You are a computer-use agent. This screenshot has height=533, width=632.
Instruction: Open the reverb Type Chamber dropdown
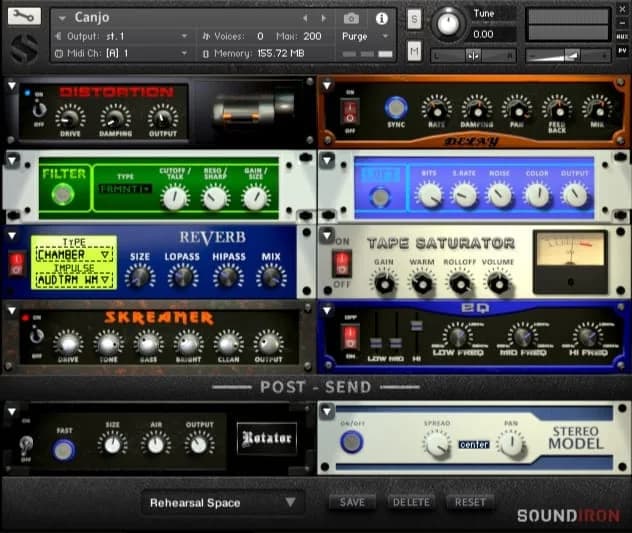[x=73, y=255]
